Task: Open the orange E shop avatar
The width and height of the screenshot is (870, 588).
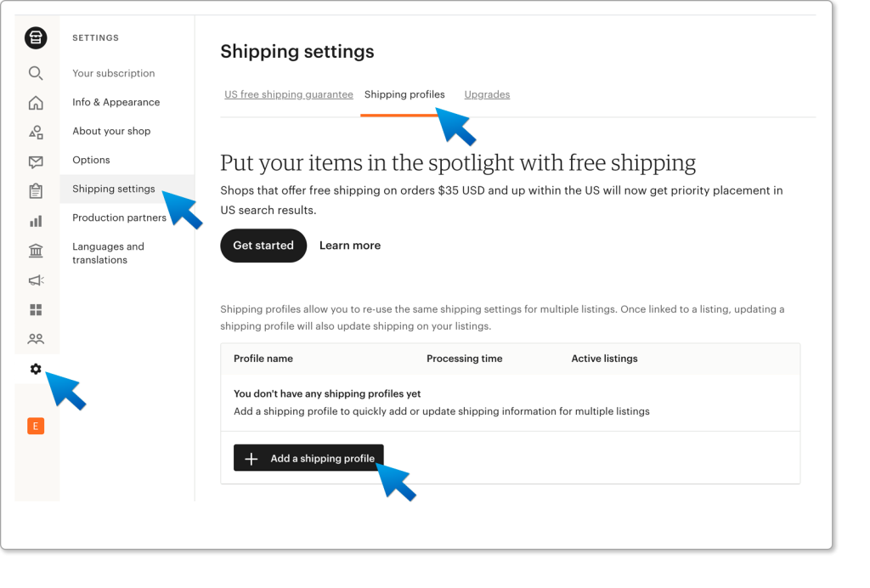Action: coord(36,426)
